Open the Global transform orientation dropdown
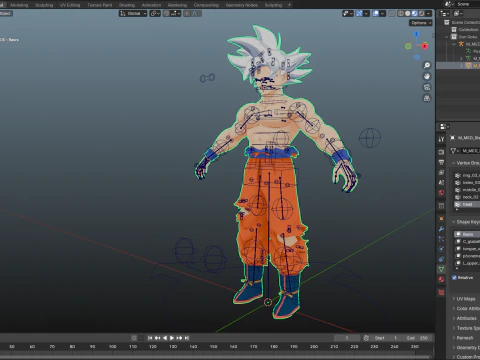The width and height of the screenshot is (480, 360). pos(133,13)
